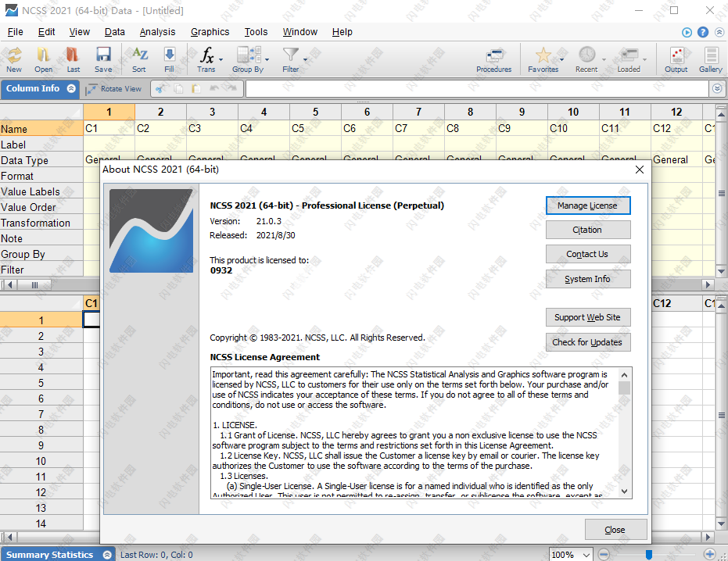The height and width of the screenshot is (561, 728).
Task: Open the Analysis menu
Action: pyautogui.click(x=157, y=32)
